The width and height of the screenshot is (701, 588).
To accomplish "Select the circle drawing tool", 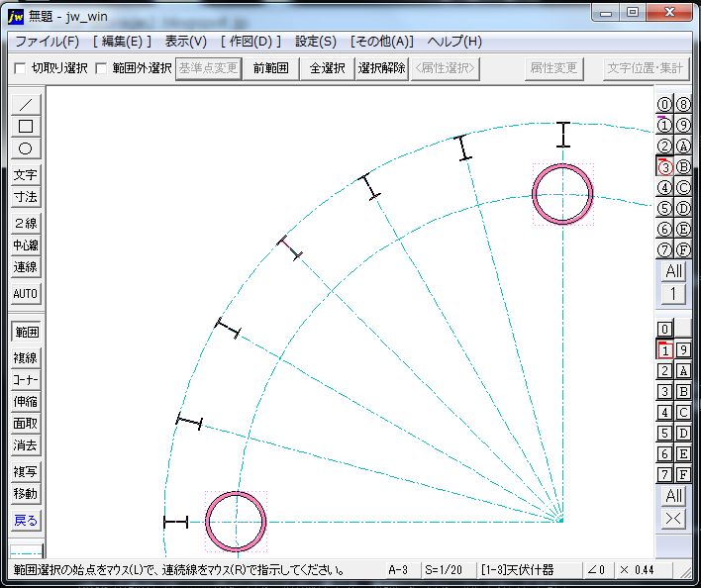I will pos(26,148).
